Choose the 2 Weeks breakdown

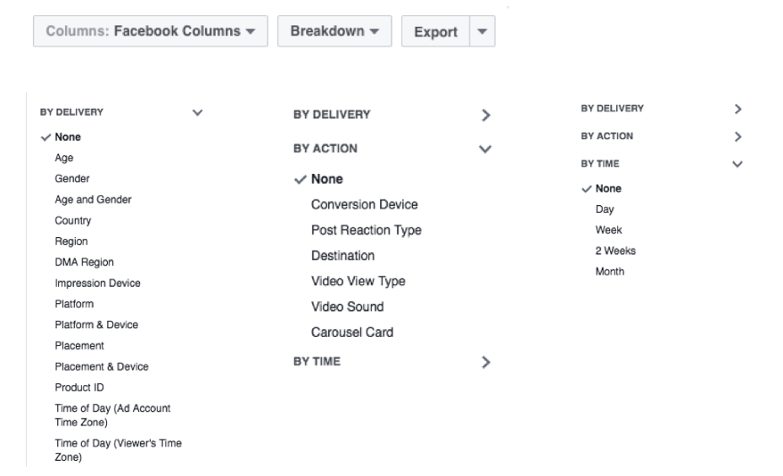[615, 251]
